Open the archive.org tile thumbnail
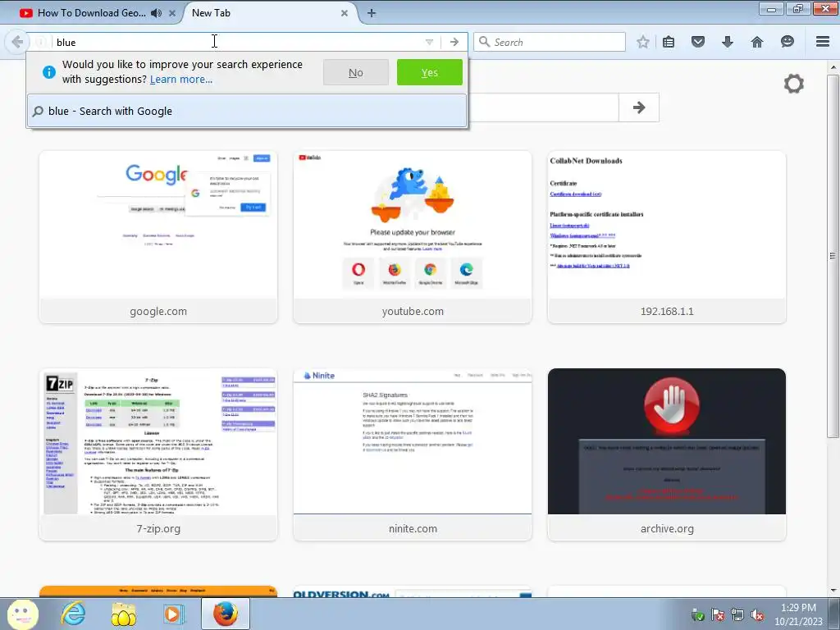This screenshot has height=630, width=840. coord(667,441)
